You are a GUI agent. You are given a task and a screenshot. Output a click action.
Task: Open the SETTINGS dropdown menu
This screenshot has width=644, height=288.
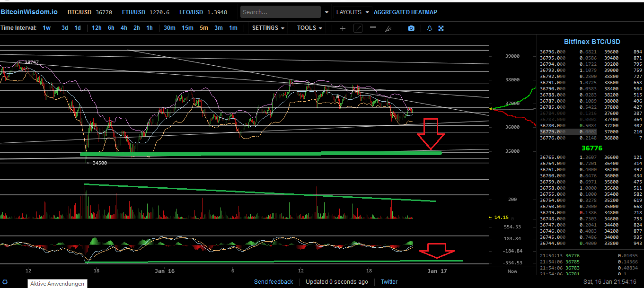tap(268, 28)
